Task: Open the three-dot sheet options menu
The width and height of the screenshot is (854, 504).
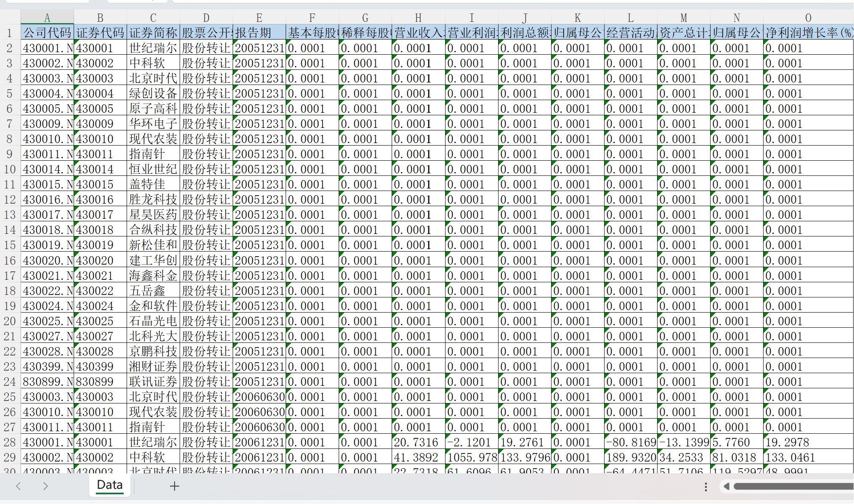Action: [x=705, y=487]
